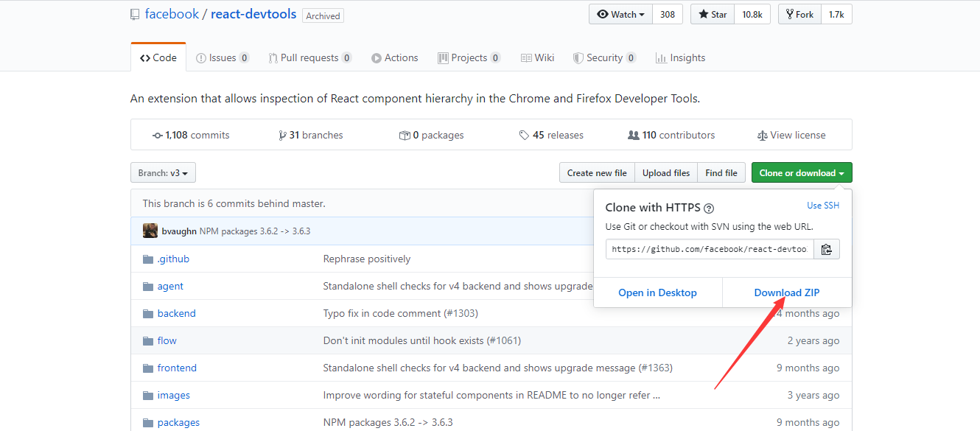Collapse the Clone or download dropdown
Image resolution: width=980 pixels, height=431 pixels.
pos(802,173)
